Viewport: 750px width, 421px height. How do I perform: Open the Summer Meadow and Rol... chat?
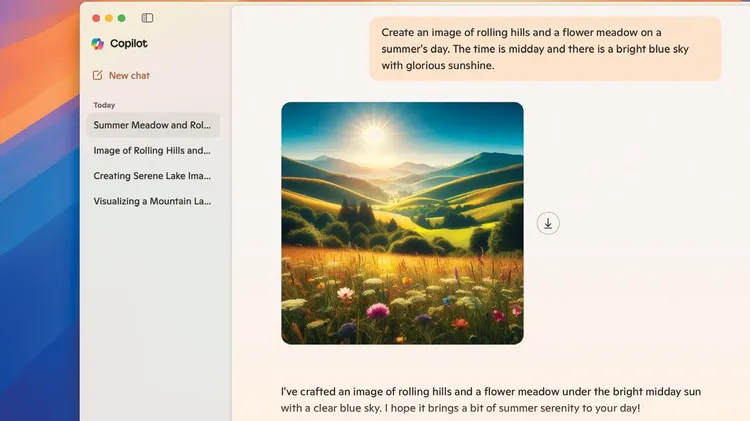tap(153, 125)
